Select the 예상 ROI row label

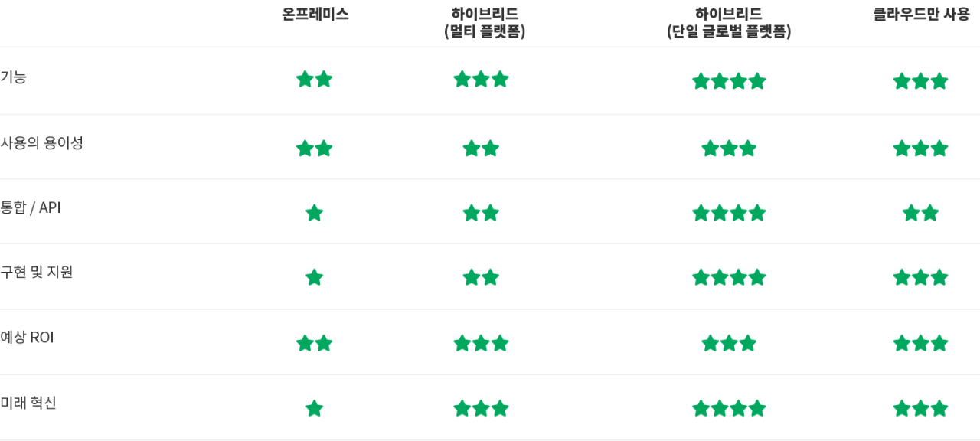pos(27,337)
